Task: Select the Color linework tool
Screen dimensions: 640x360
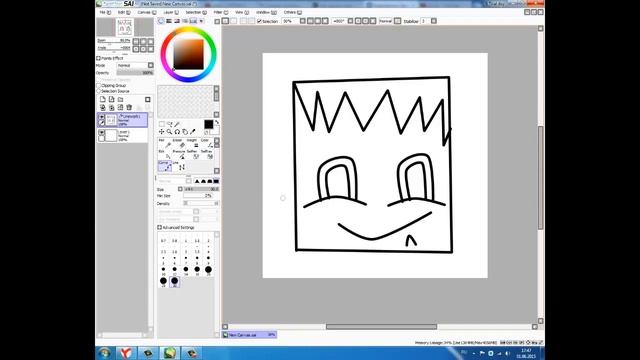Action: pos(207,143)
